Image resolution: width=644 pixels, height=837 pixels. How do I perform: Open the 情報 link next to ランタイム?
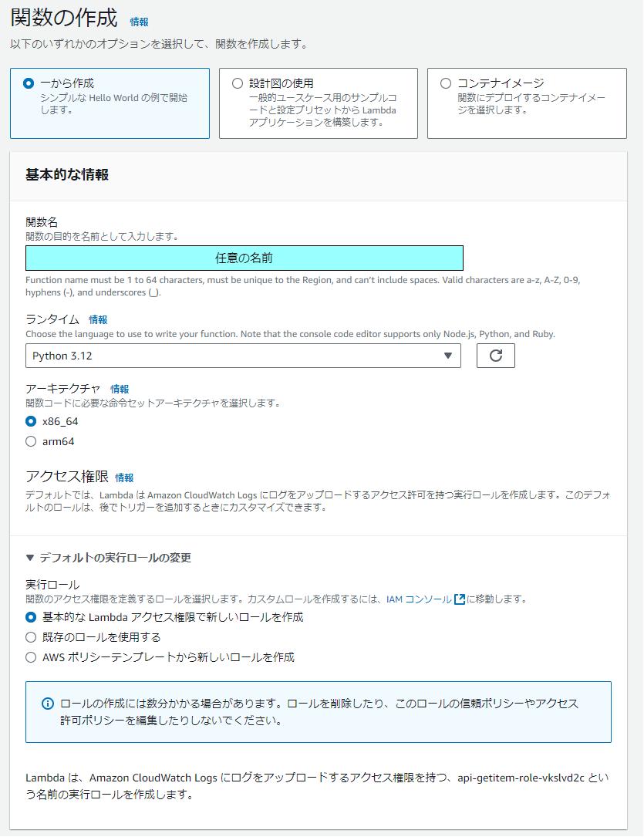[98, 319]
